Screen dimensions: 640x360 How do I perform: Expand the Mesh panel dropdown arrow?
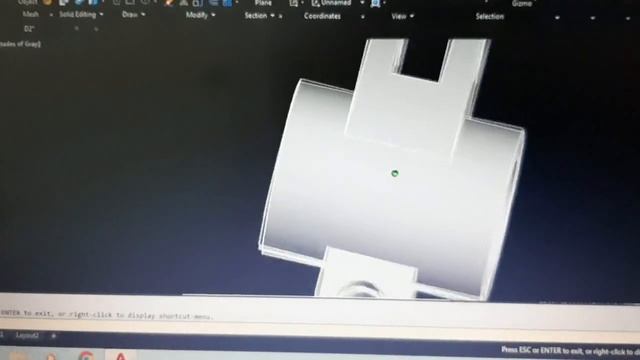pyautogui.click(x=51, y=15)
